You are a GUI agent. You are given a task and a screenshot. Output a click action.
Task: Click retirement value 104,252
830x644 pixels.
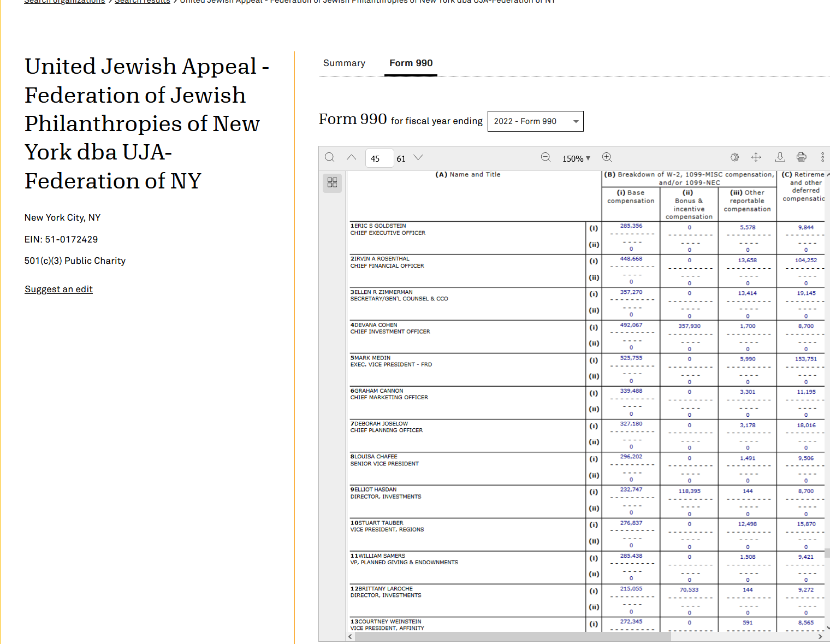[x=806, y=260]
